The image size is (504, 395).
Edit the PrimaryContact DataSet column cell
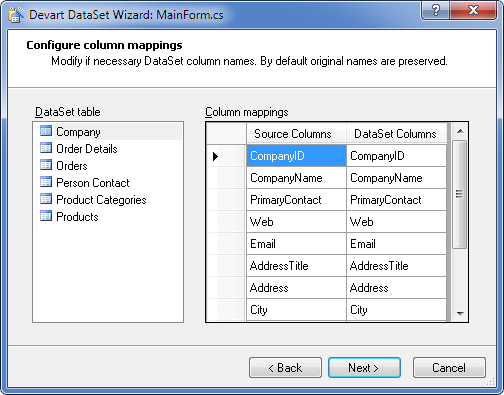tap(396, 200)
